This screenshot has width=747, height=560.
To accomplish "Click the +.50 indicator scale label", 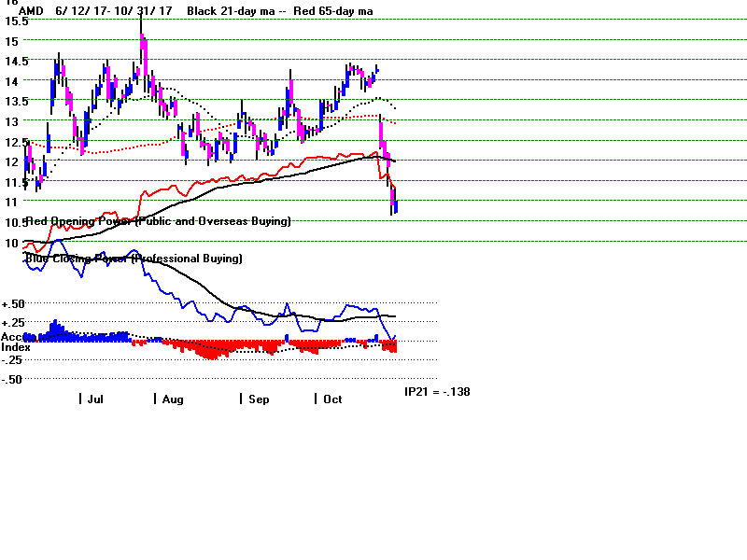I will 13,304.
